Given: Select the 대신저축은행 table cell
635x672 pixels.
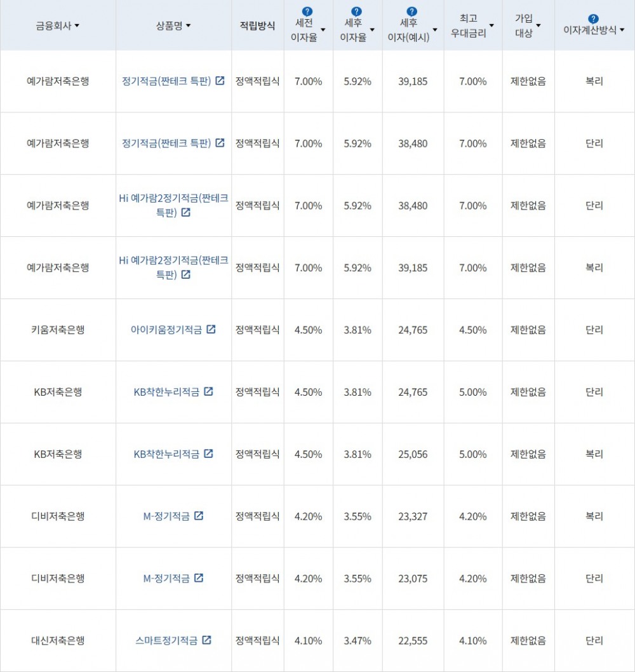Looking at the screenshot, I should (x=58, y=640).
